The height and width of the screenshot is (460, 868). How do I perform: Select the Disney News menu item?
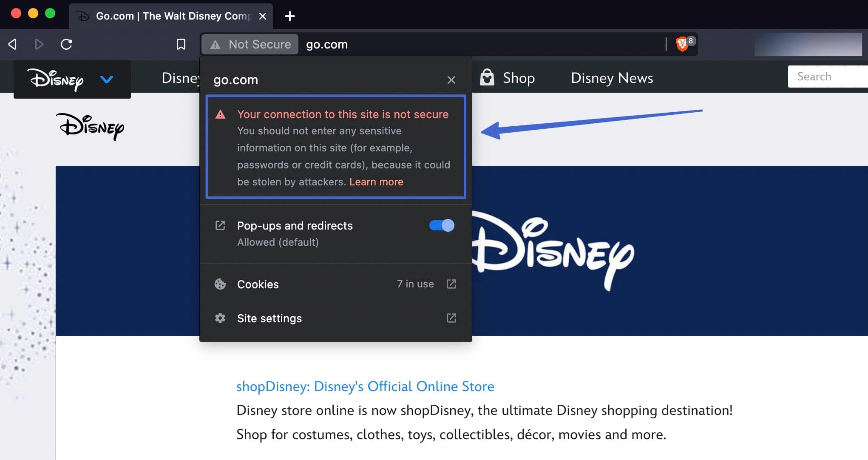coord(612,78)
